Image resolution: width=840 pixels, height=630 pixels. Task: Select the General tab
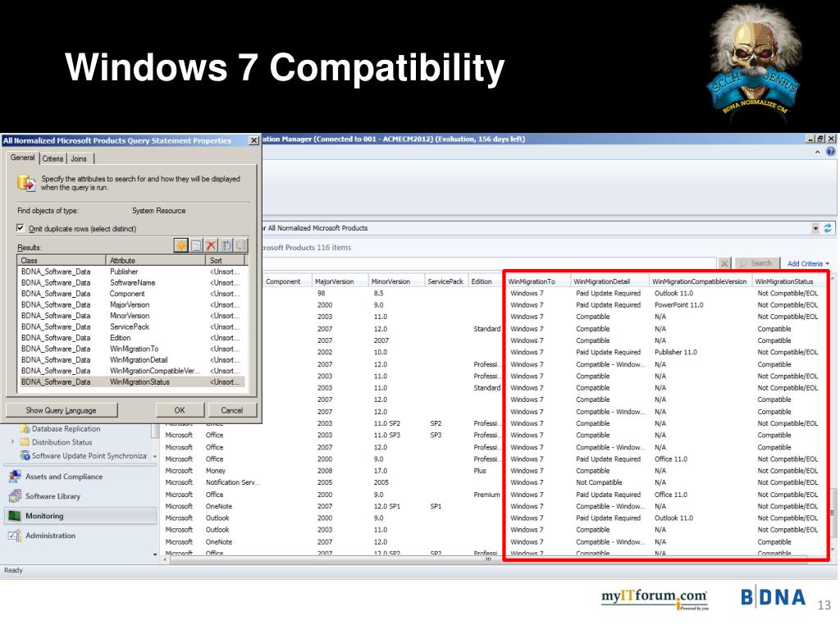tap(22, 157)
